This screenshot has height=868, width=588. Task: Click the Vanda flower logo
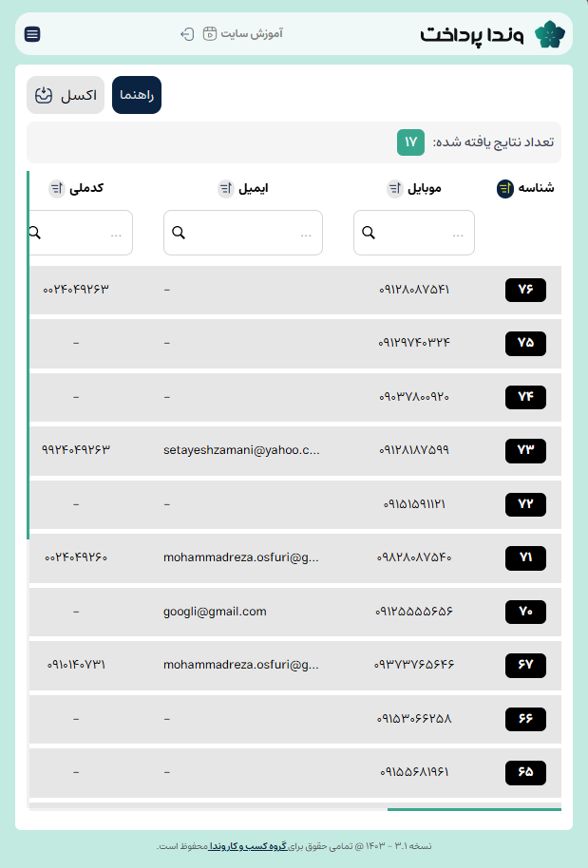click(x=549, y=34)
